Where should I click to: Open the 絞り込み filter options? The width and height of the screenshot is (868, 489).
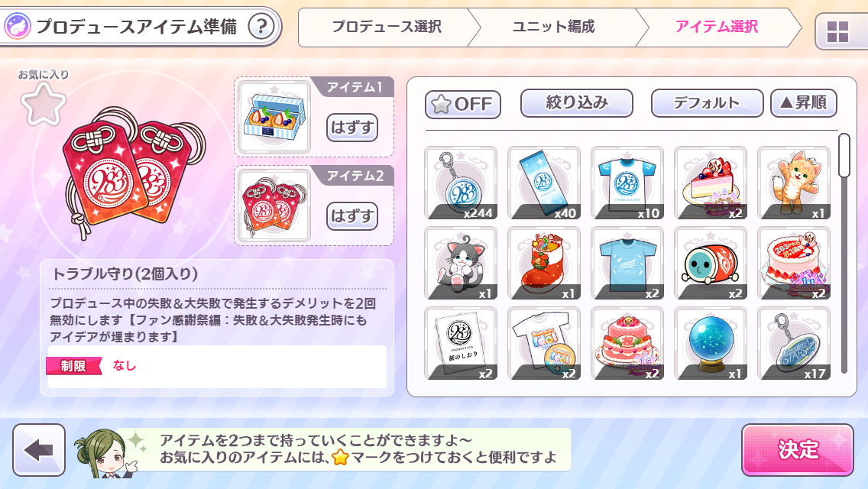[576, 103]
